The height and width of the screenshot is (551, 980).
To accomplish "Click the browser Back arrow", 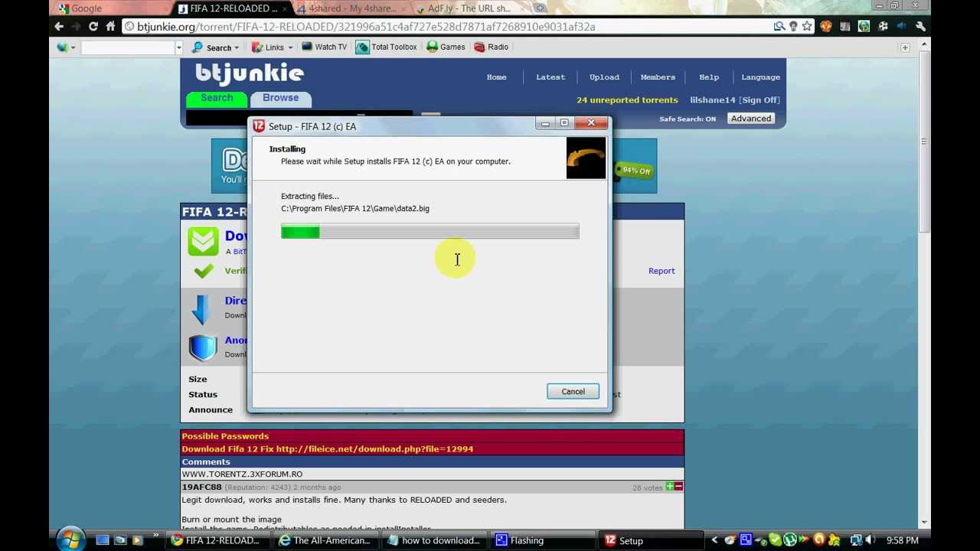I will pos(59,26).
